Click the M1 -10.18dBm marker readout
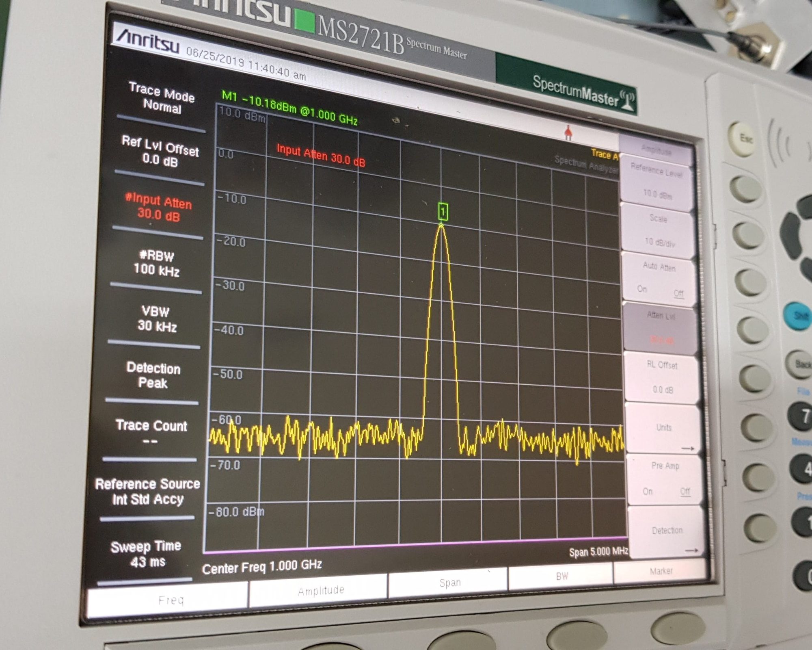 (289, 108)
